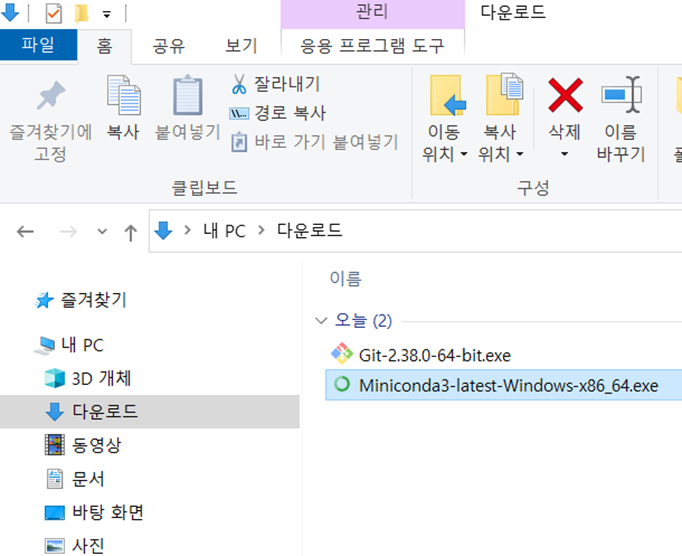This screenshot has height=556, width=682.
Task: Open 사진 folder in sidebar
Action: 75,546
